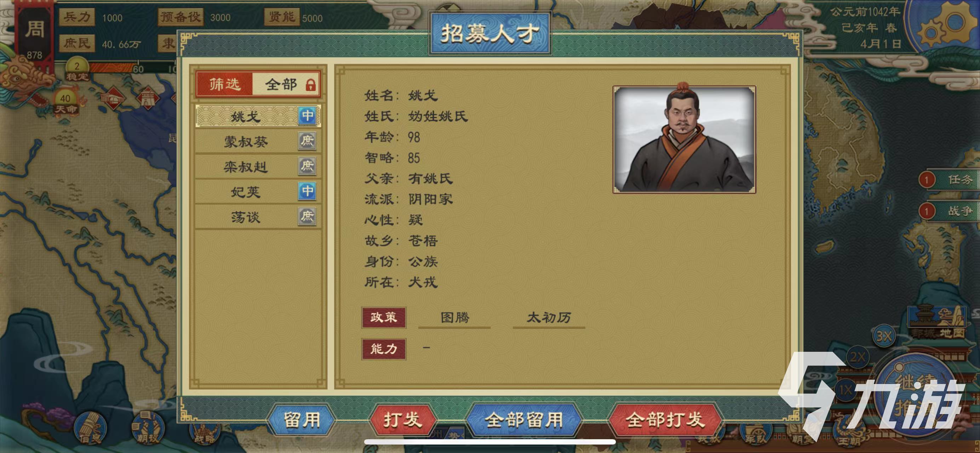
Task: Set game speed to 2X
Action: pyautogui.click(x=858, y=357)
